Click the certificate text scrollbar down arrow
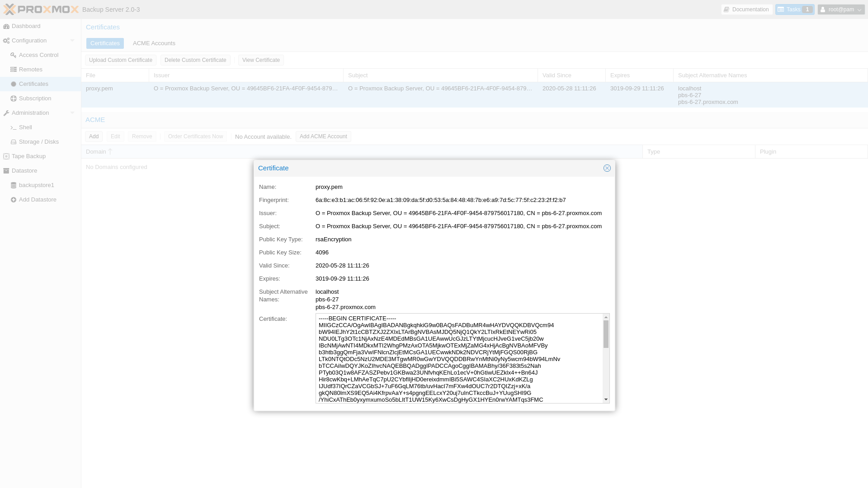This screenshot has height=488, width=868. pos(606,400)
